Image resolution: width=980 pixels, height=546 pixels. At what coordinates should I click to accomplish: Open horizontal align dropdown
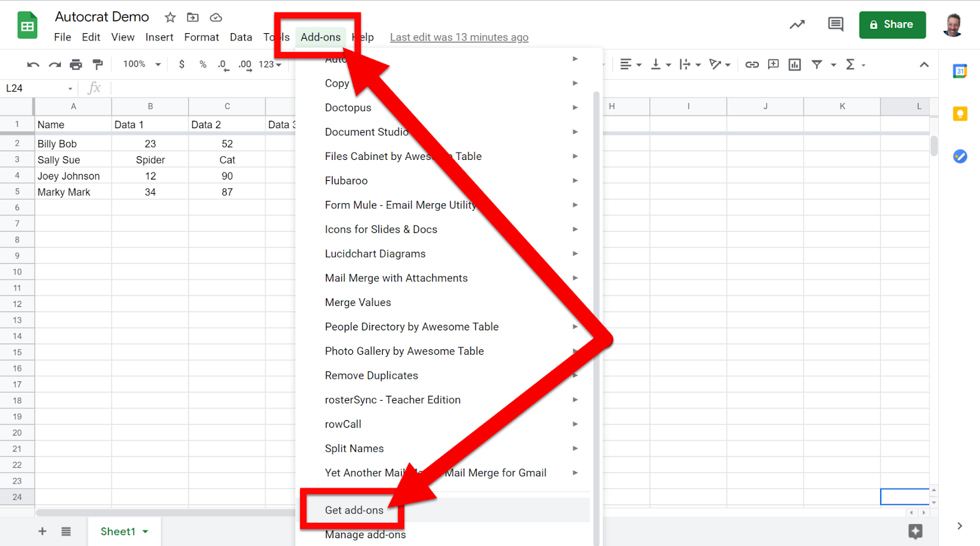pos(630,64)
